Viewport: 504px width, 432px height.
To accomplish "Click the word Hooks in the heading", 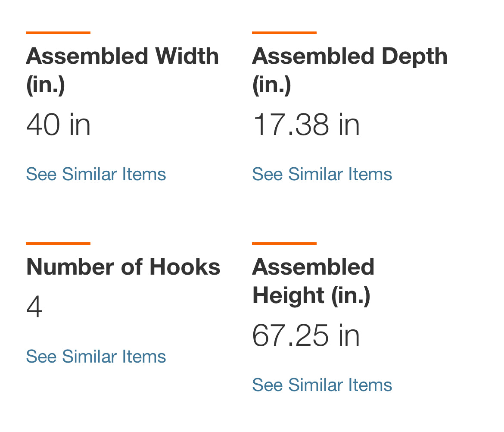I will tap(185, 267).
